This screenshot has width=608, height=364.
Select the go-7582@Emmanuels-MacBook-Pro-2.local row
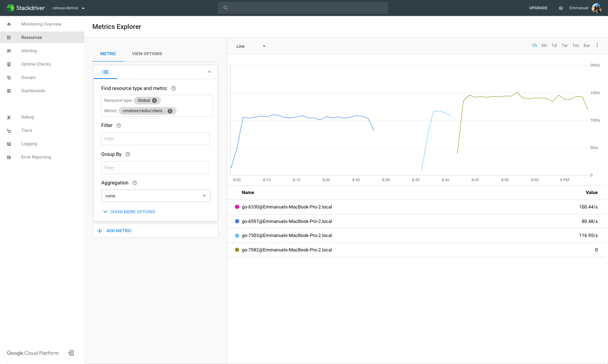click(416, 250)
